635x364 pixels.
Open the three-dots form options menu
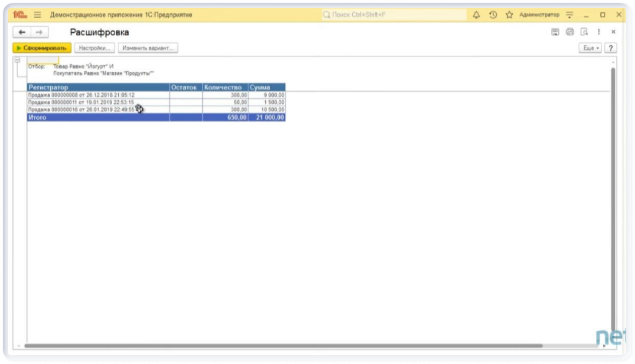(x=599, y=32)
